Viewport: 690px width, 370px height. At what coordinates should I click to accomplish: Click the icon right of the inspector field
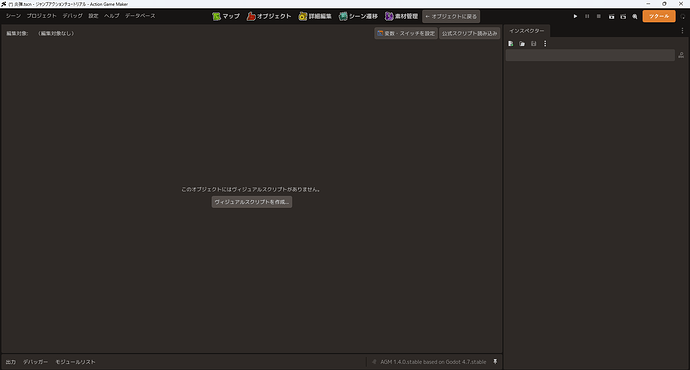click(x=681, y=55)
